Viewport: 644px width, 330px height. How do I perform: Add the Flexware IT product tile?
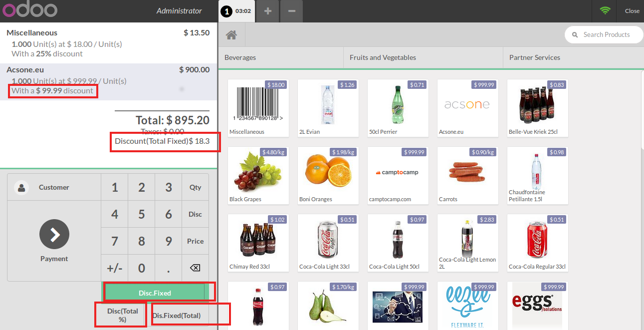[x=468, y=306]
